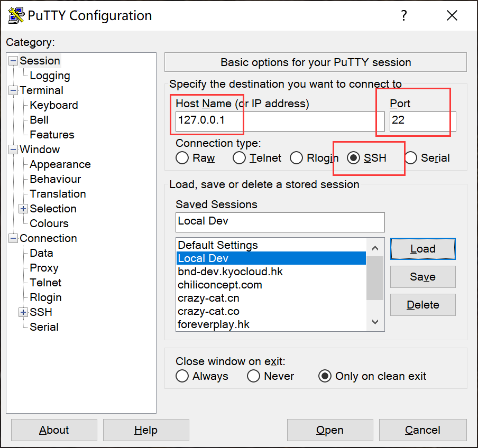
Task: Select the Telnet connection type
Action: (x=239, y=158)
